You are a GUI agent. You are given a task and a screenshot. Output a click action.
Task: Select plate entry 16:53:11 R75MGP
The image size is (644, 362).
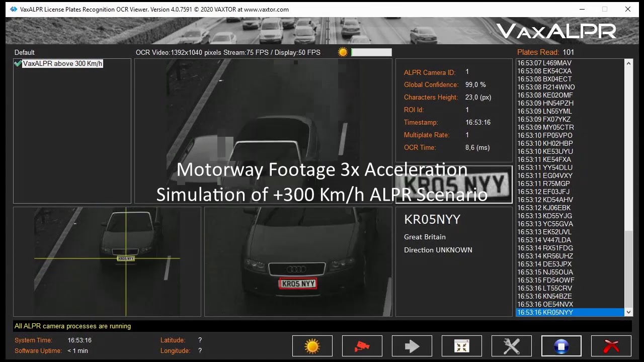571,184
